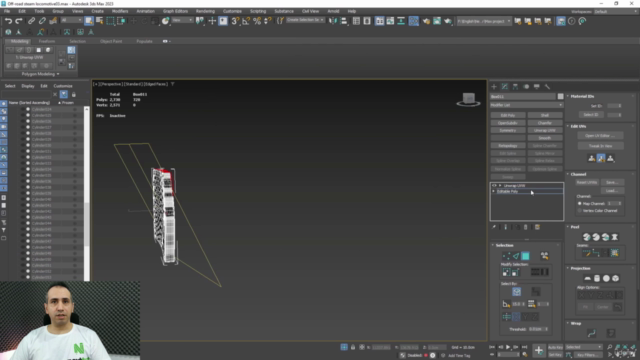Click the Unlink Selection icon
Viewport: 640px width, 360px height.
pyautogui.click(x=42, y=21)
